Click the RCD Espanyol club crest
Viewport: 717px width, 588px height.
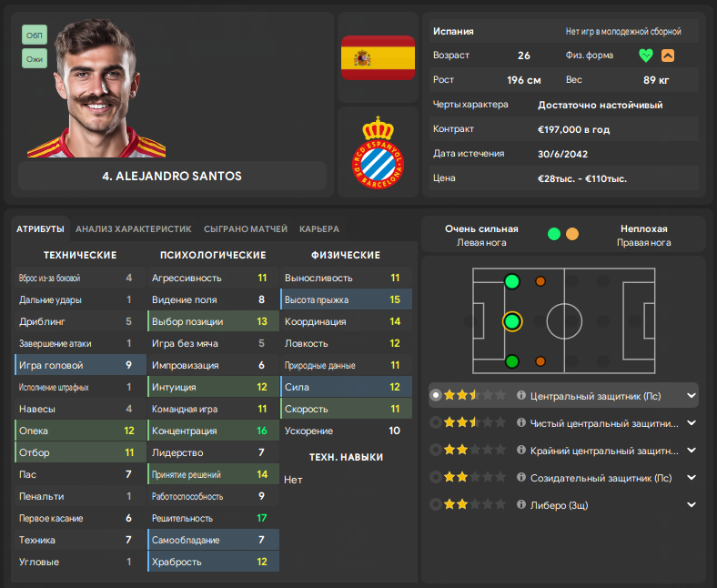(x=378, y=152)
